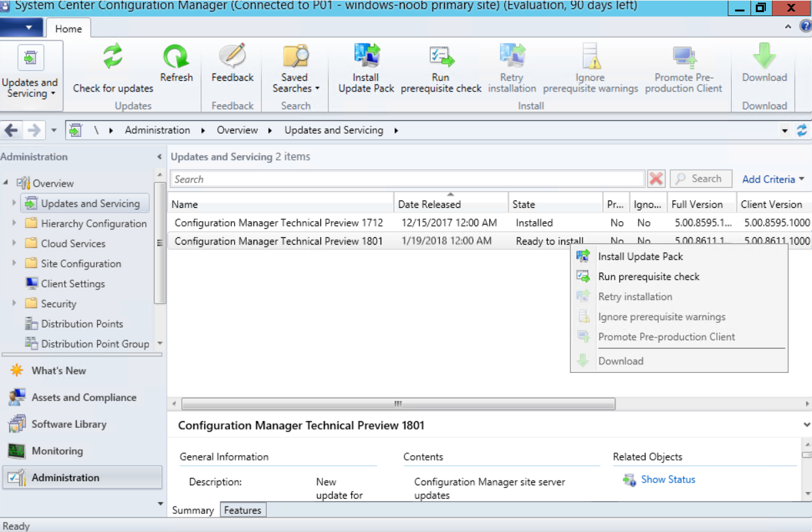
Task: Open What's New workspace
Action: 81,370
